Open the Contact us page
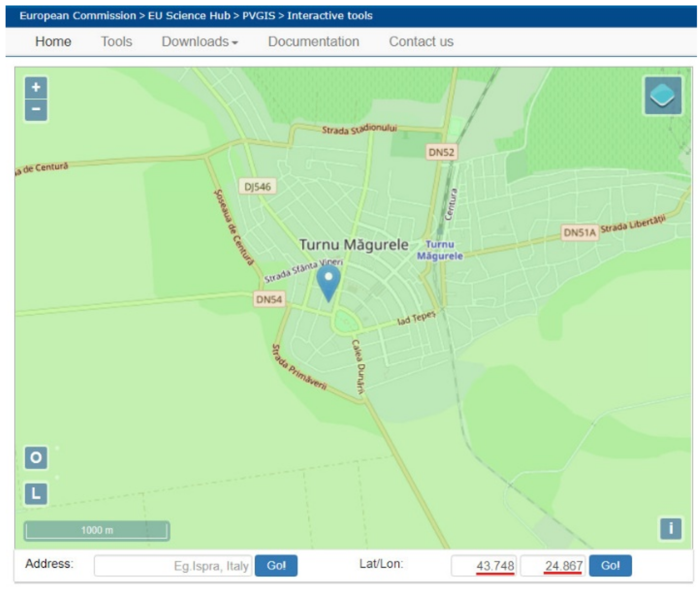The height and width of the screenshot is (590, 700). tap(421, 42)
